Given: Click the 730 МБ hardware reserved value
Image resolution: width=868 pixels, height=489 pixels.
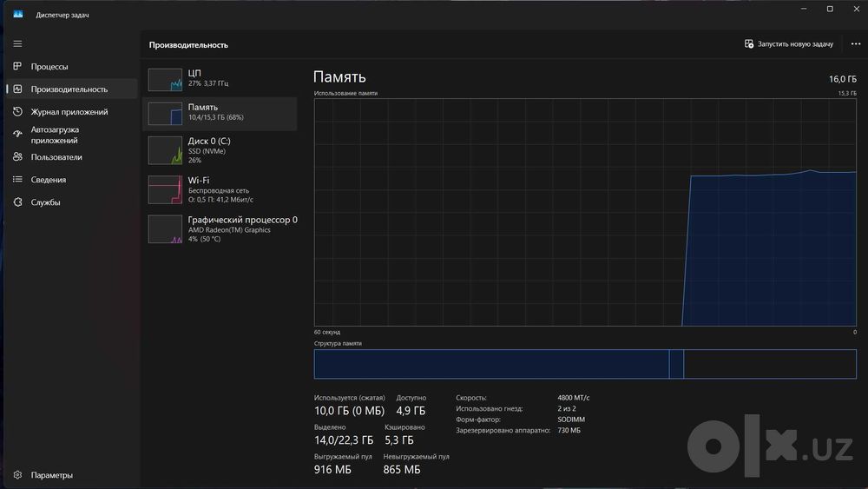Looking at the screenshot, I should 569,430.
